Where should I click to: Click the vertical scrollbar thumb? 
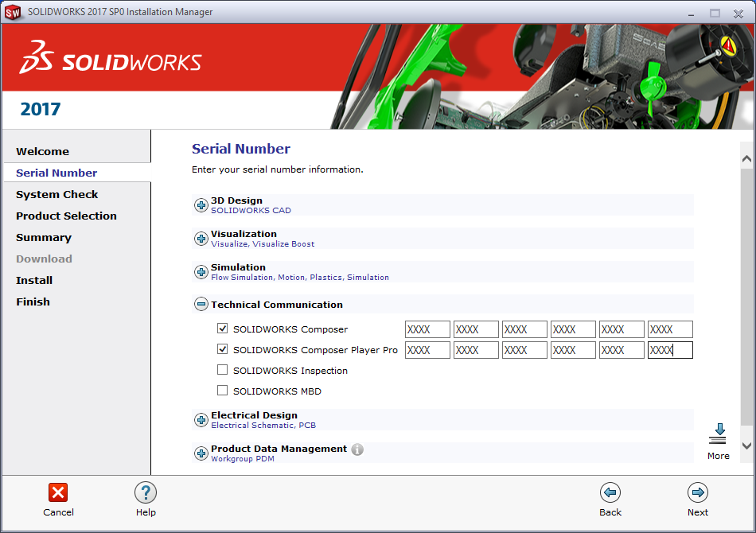pos(746,297)
